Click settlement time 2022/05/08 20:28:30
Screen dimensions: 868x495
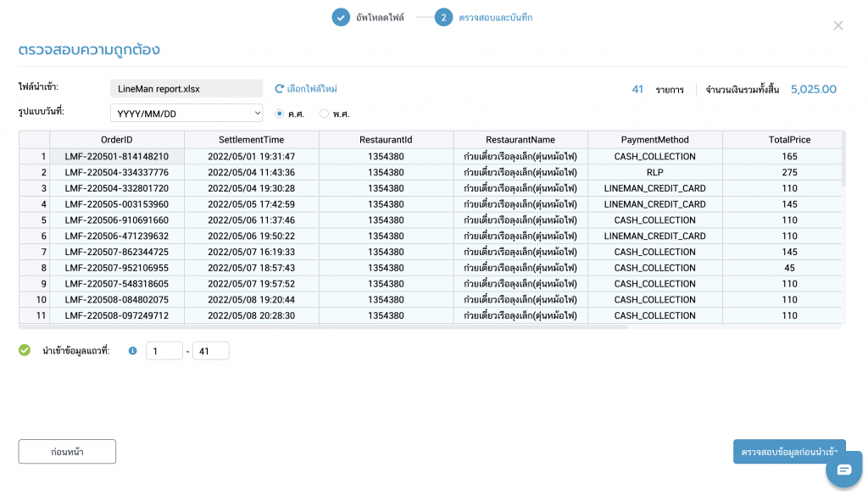pyautogui.click(x=251, y=315)
